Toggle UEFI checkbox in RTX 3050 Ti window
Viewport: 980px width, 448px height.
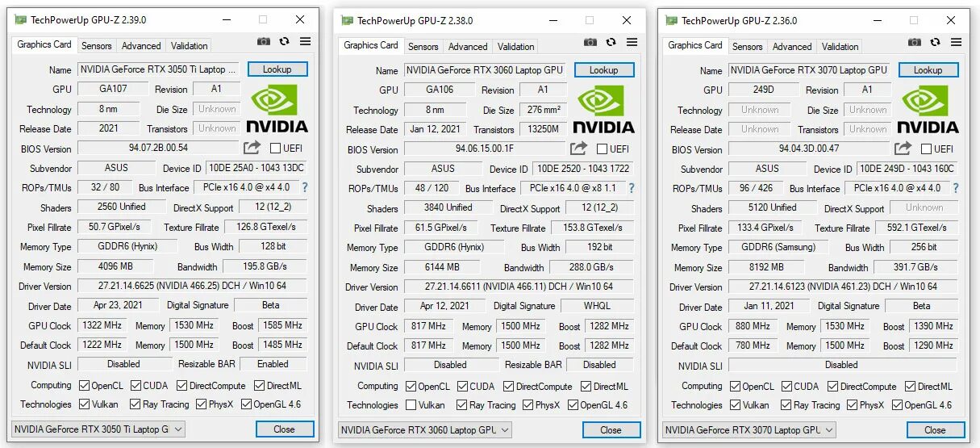pyautogui.click(x=276, y=148)
